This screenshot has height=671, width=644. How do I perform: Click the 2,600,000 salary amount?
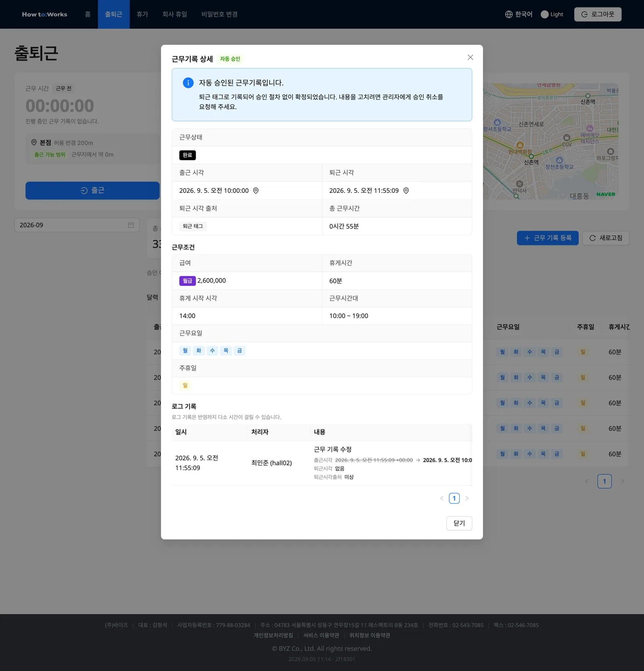[x=211, y=281]
